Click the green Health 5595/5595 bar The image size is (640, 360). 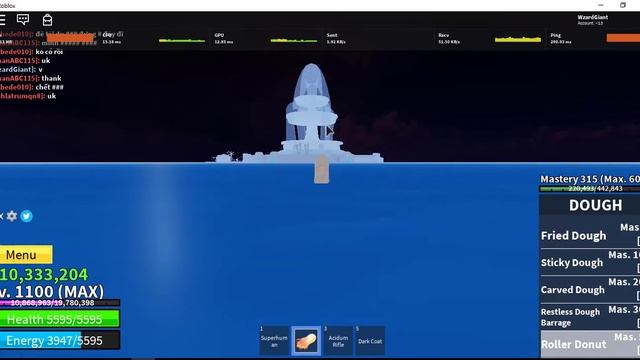point(60,319)
